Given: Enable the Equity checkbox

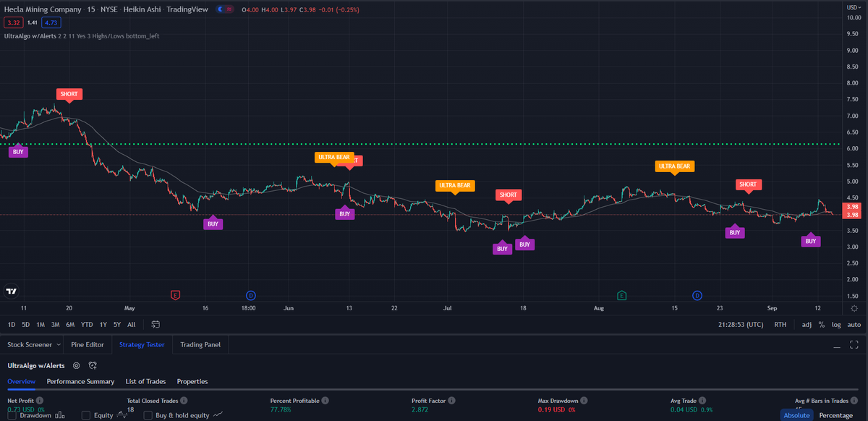Looking at the screenshot, I should coord(86,415).
